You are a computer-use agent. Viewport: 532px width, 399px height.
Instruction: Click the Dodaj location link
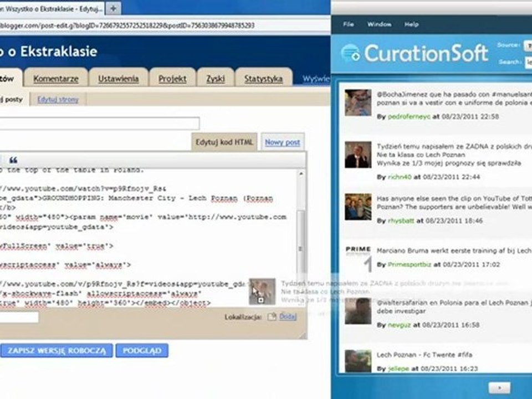pos(288,316)
